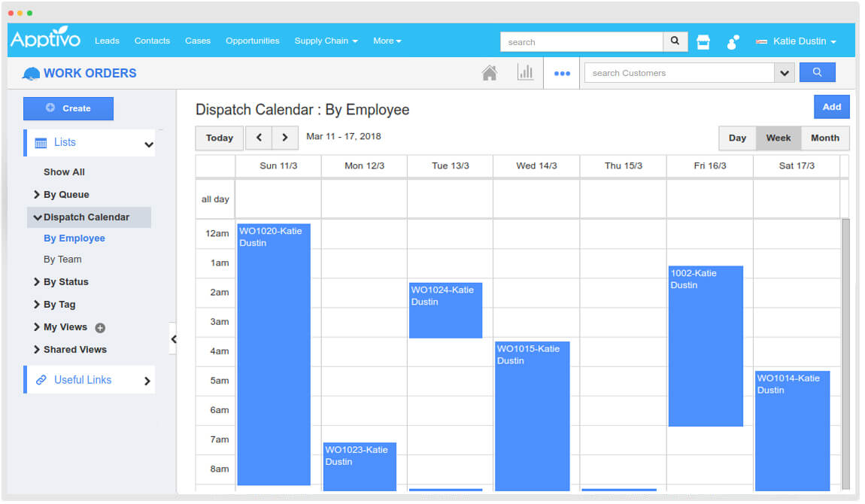Screen dimensions: 865x504
Task: Navigate to the Opportunities tab
Action: coord(252,41)
